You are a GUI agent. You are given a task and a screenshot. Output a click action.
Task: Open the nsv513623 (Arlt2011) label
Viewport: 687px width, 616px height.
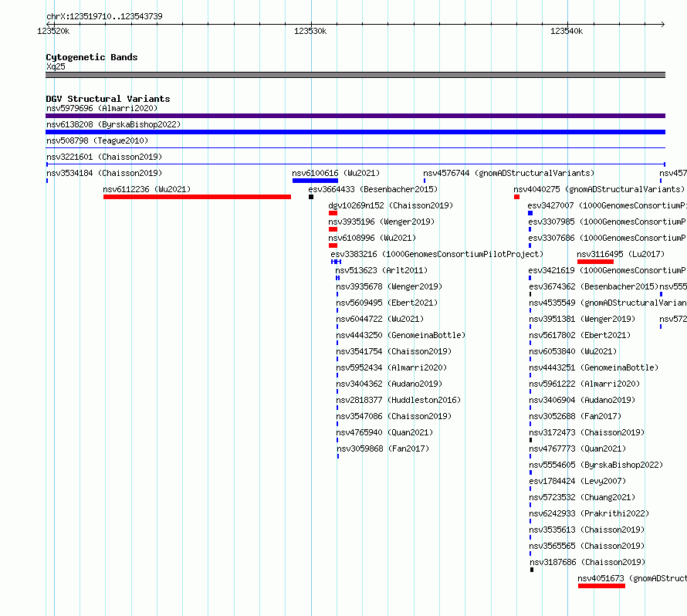[x=381, y=270]
